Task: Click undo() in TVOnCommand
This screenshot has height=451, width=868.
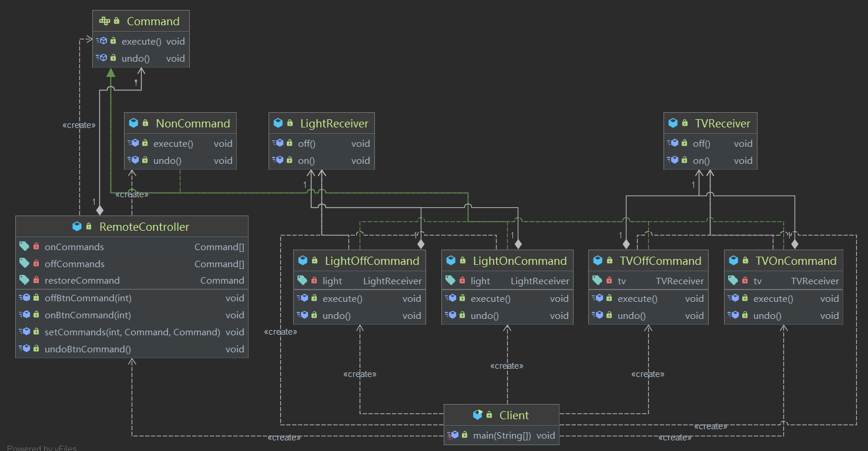Action: (768, 315)
